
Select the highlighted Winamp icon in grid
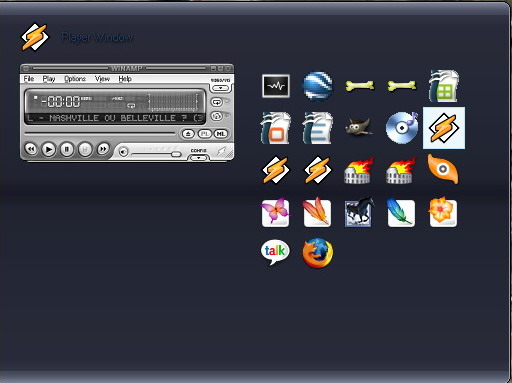point(444,128)
